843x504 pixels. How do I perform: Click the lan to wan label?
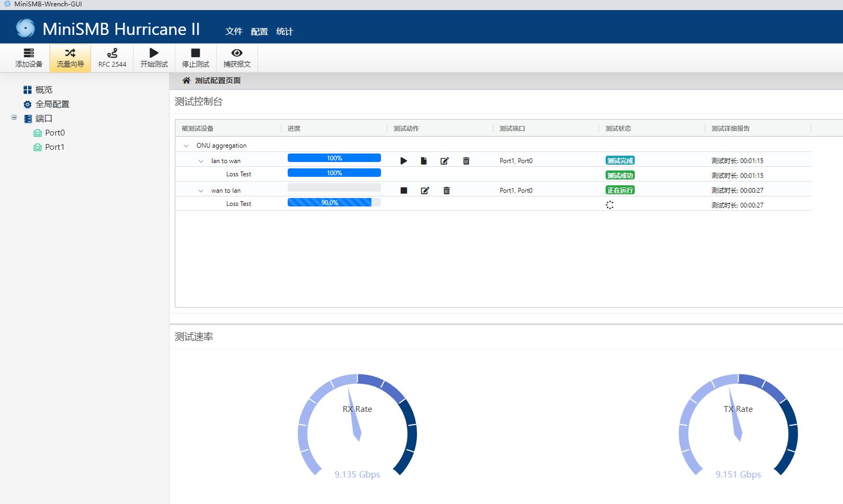(x=226, y=161)
